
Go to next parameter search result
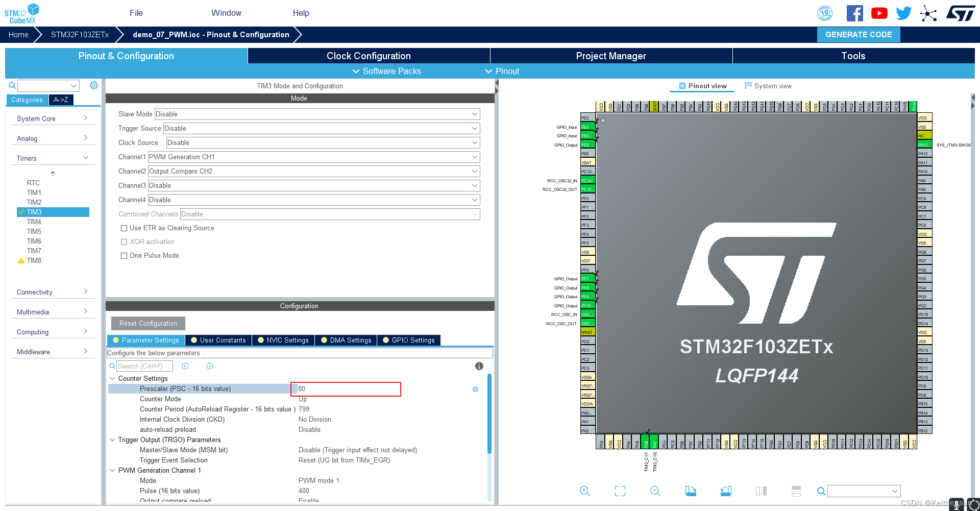(210, 366)
